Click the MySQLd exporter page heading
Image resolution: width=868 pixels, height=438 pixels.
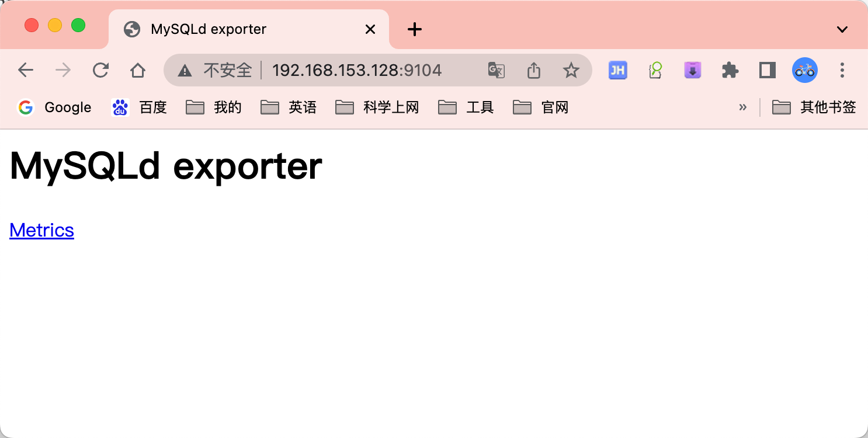point(166,166)
